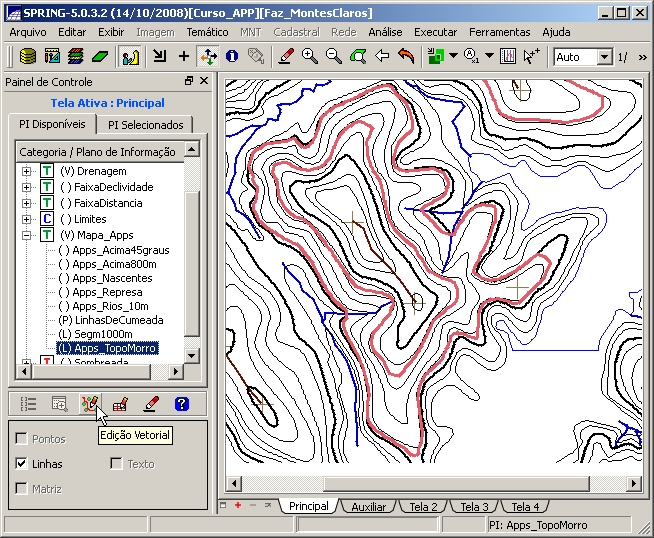Uncheck the Linhas checkbox

(22, 464)
